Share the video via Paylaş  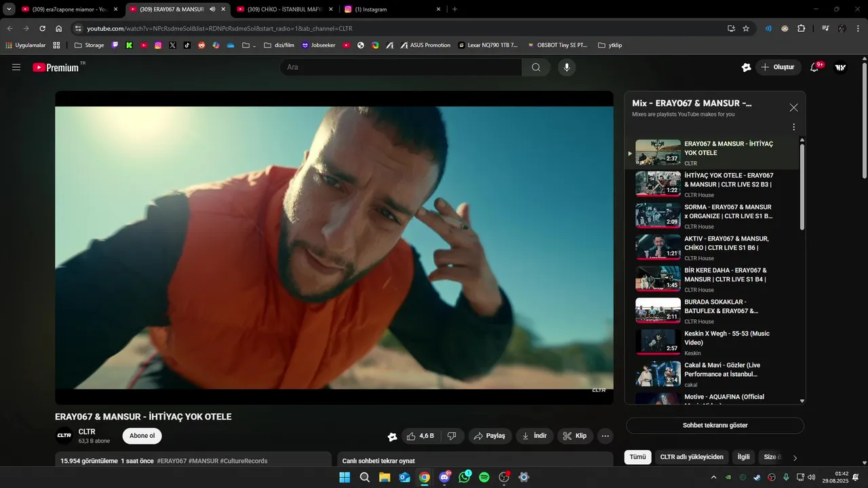[490, 436]
